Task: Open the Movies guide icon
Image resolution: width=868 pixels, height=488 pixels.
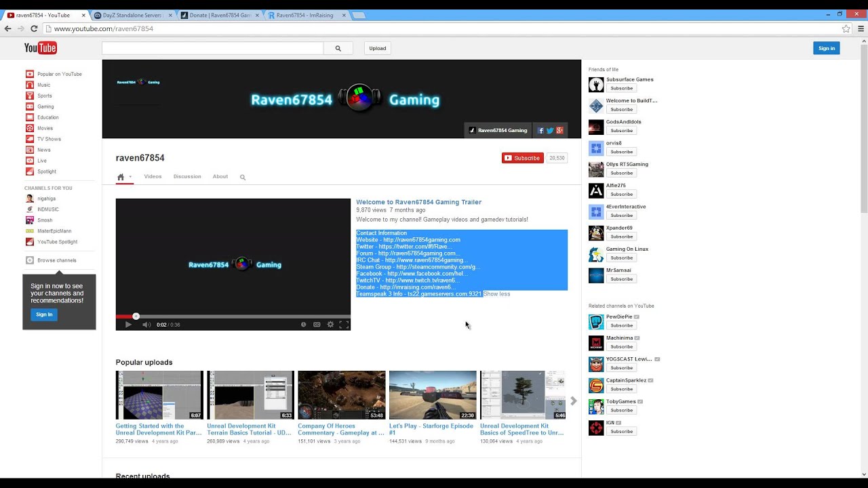Action: 30,128
